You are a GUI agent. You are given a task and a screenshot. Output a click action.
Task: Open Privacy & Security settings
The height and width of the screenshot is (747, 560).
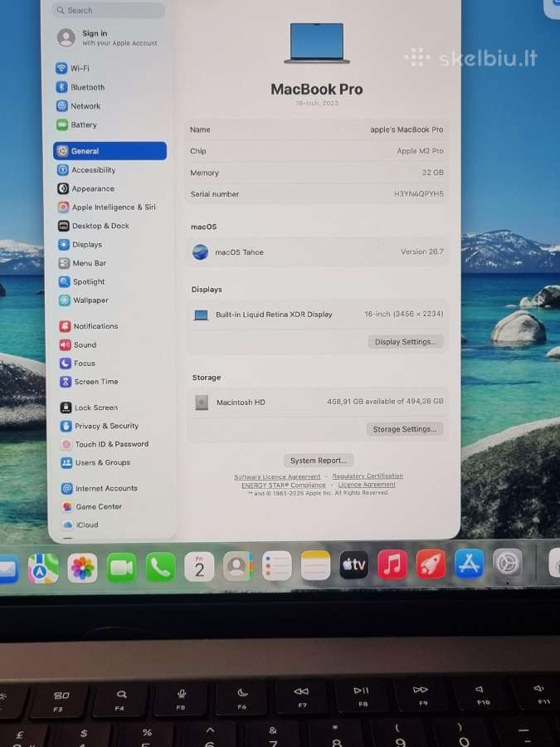coord(100,426)
